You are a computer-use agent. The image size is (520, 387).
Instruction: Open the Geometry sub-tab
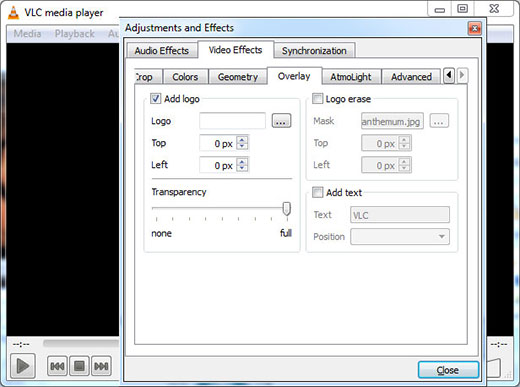(238, 77)
